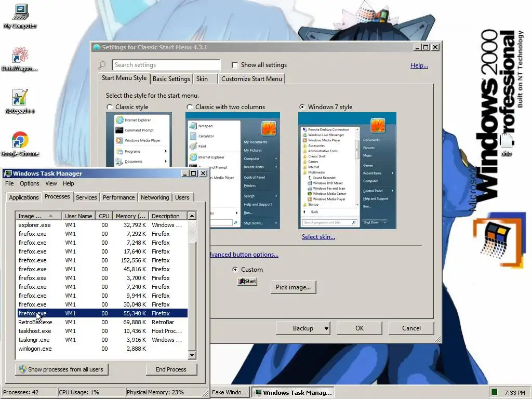Open the Help menu in Task Manager
This screenshot has height=399, width=532.
pos(68,183)
